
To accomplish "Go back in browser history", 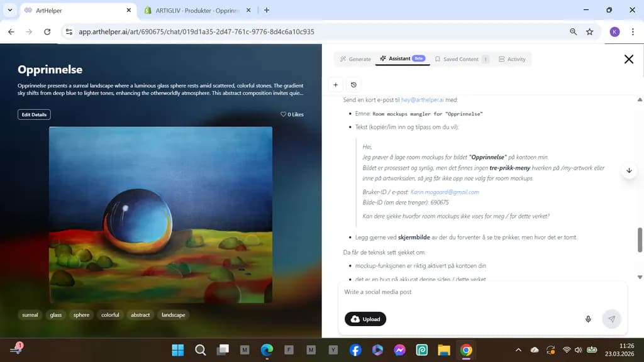I will pyautogui.click(x=11, y=31).
